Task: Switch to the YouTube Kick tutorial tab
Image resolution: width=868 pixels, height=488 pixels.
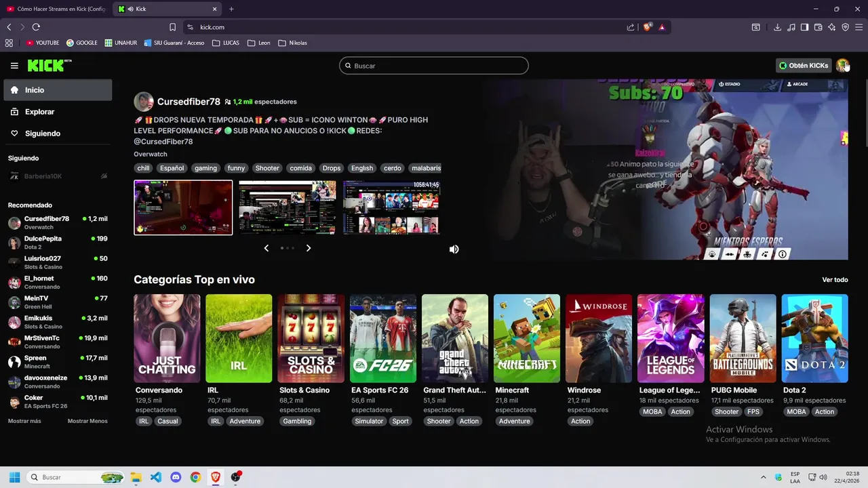Action: pos(57,9)
